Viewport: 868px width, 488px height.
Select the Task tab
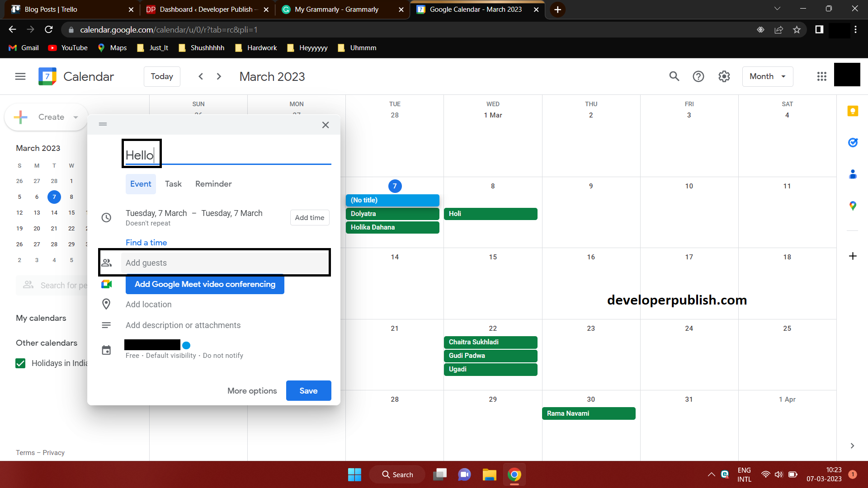click(173, 183)
